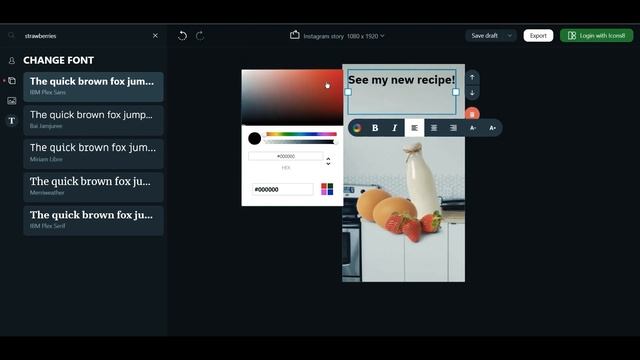This screenshot has width=640, height=360.
Task: Click the CHANGE FONT heading
Action: pyautogui.click(x=58, y=60)
